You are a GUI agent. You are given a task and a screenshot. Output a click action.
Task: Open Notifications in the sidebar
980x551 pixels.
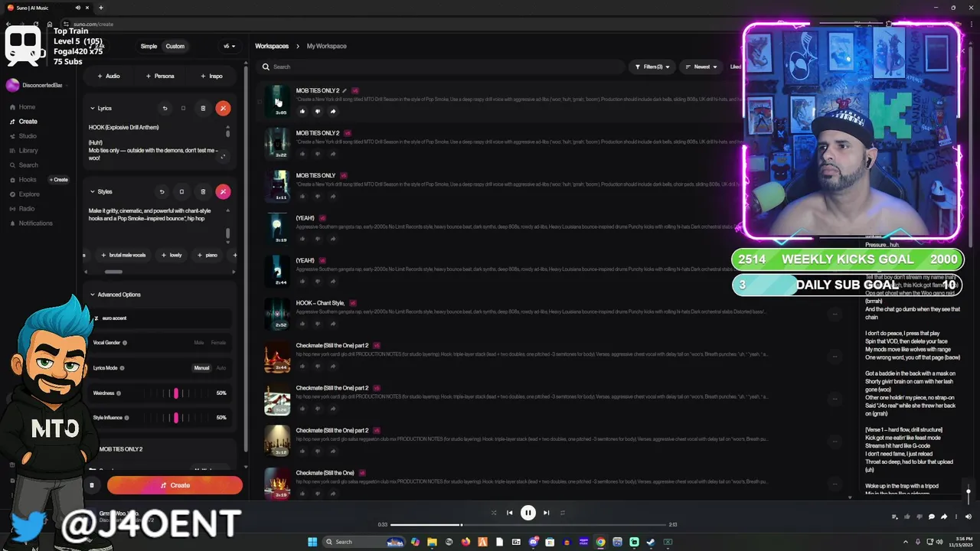tap(31, 223)
